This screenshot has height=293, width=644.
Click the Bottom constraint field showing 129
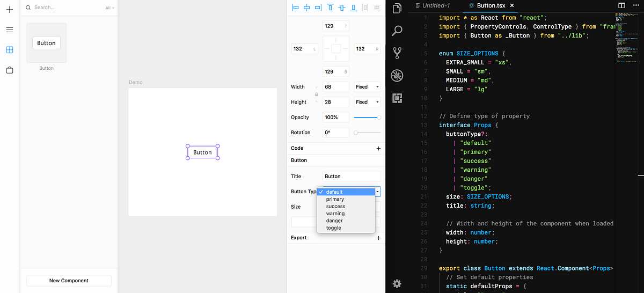tap(336, 71)
